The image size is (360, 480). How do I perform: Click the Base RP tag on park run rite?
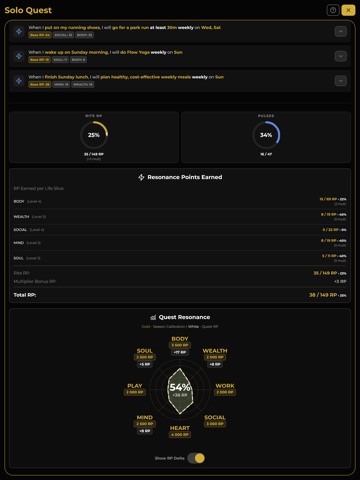[x=40, y=35]
